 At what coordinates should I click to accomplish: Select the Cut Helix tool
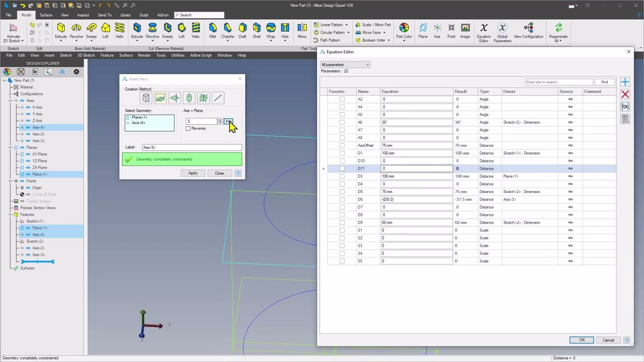click(x=196, y=30)
